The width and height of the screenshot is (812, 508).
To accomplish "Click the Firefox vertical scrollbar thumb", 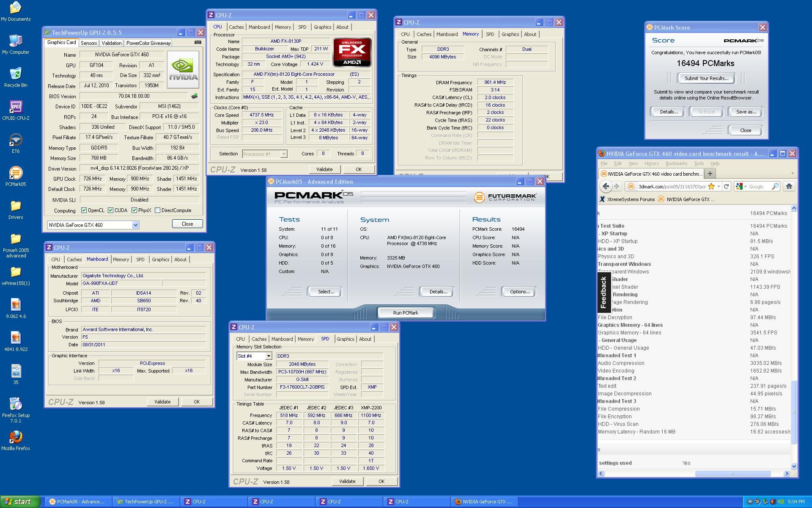I will tap(794, 412).
